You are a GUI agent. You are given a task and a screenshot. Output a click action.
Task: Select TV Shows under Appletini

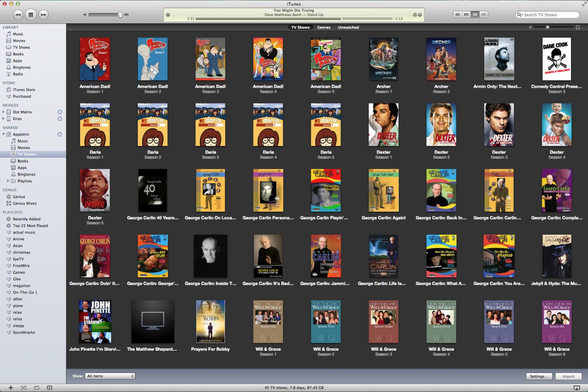(x=27, y=154)
